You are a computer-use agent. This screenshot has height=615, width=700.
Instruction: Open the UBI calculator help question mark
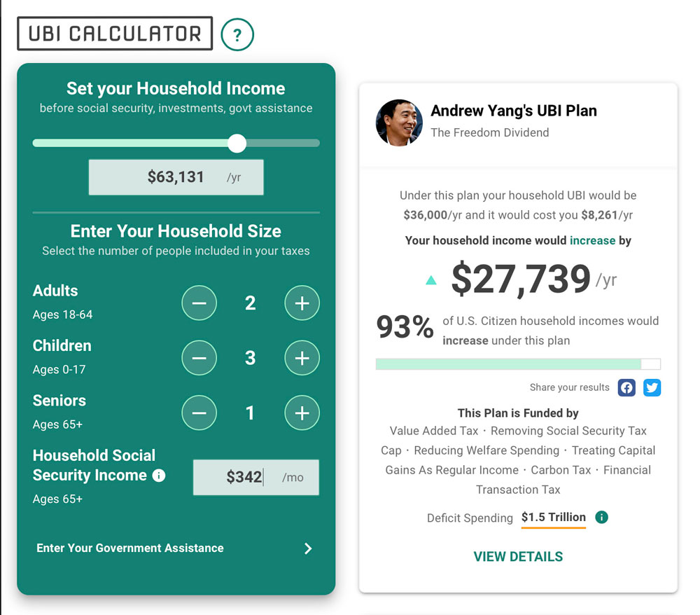click(x=237, y=34)
